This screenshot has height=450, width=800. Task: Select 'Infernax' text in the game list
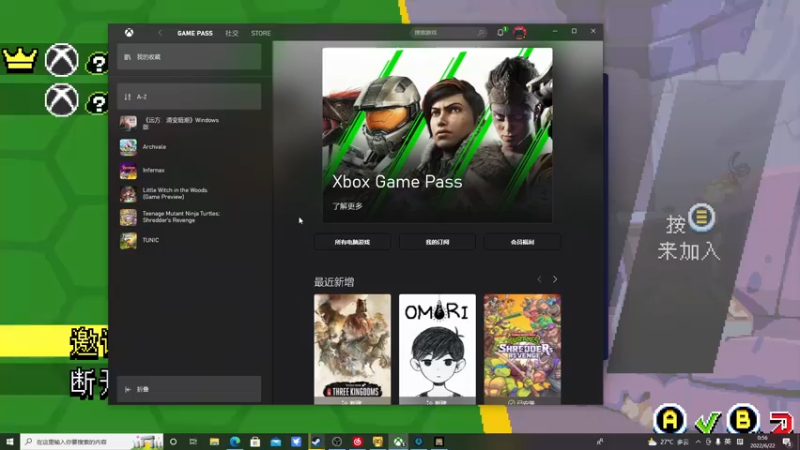pyautogui.click(x=154, y=170)
